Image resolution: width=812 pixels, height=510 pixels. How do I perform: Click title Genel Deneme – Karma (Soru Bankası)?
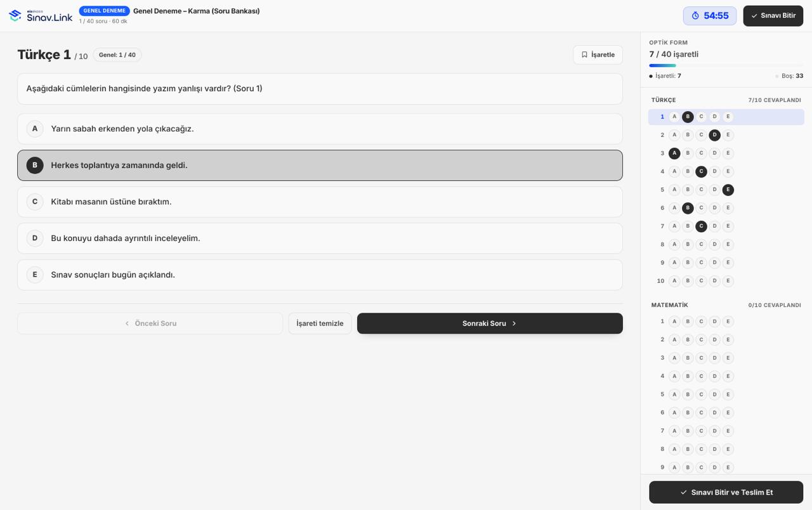tap(196, 11)
